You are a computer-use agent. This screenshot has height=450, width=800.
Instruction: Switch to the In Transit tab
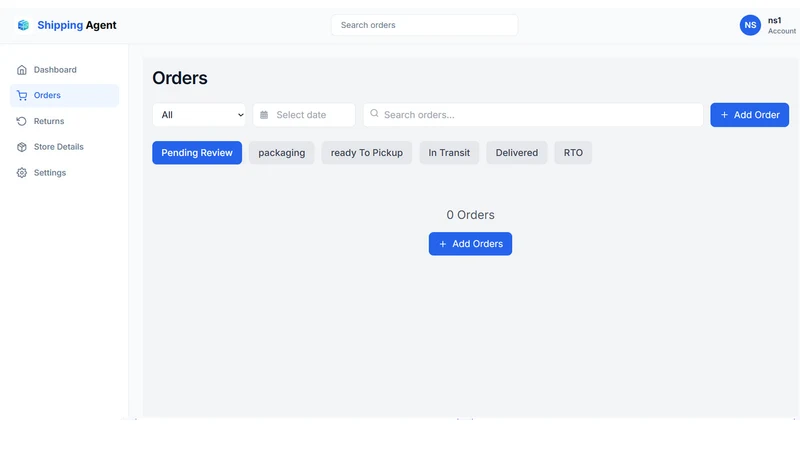(x=449, y=153)
